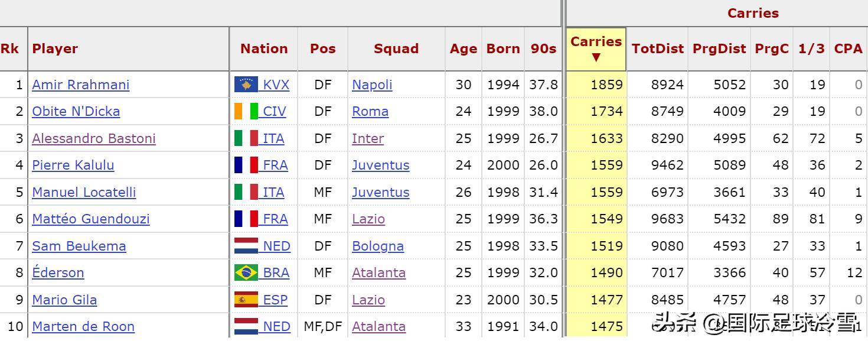Click the Brazil flag icon next to BRA

point(246,272)
